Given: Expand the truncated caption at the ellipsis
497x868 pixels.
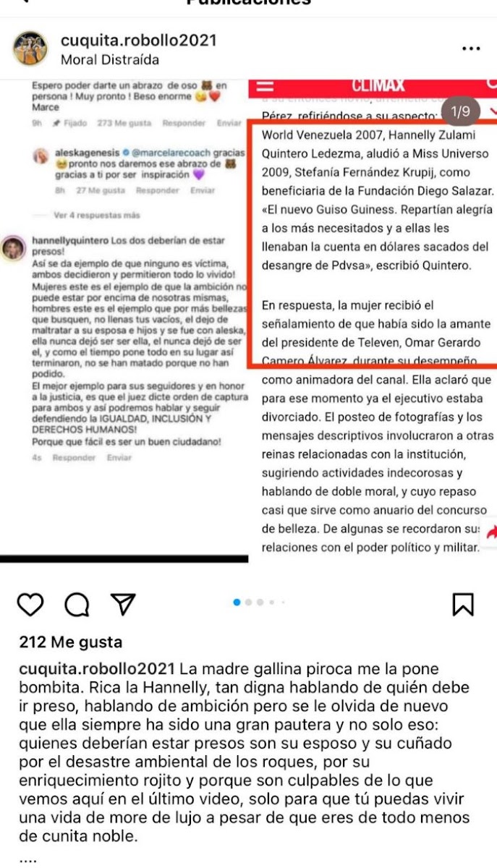Looking at the screenshot, I should point(27,859).
